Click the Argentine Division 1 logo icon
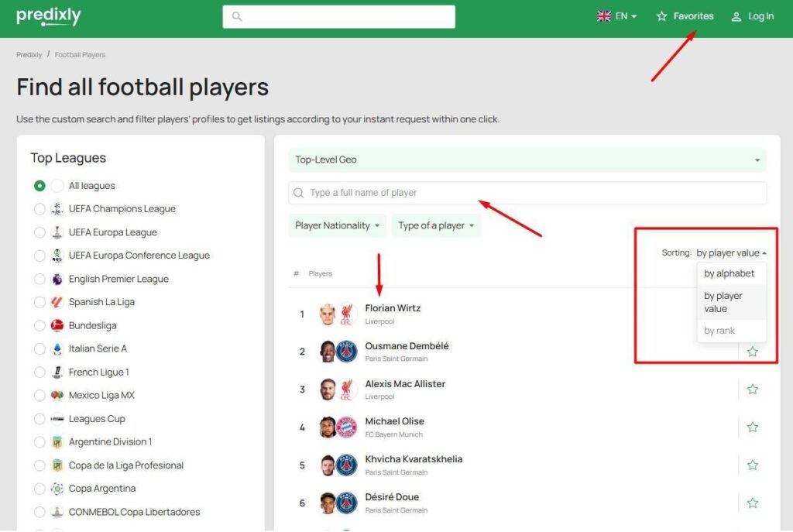793x532 pixels. [x=57, y=442]
